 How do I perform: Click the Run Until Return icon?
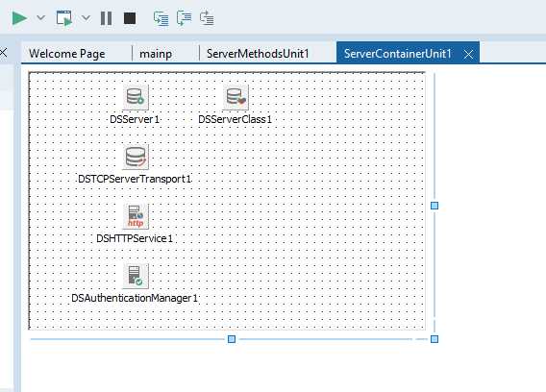pyautogui.click(x=207, y=18)
